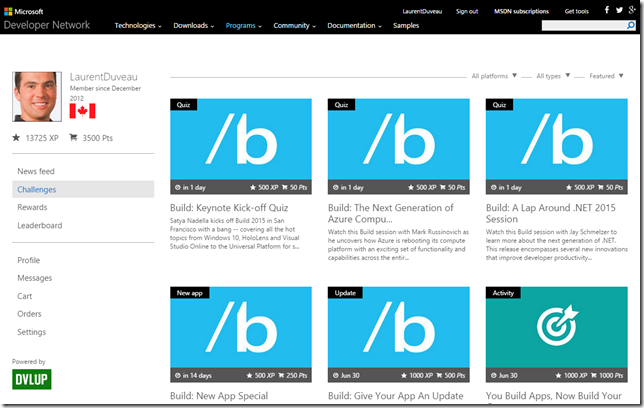644x408 pixels.
Task: Open Settings in the sidebar
Action: click(x=31, y=332)
